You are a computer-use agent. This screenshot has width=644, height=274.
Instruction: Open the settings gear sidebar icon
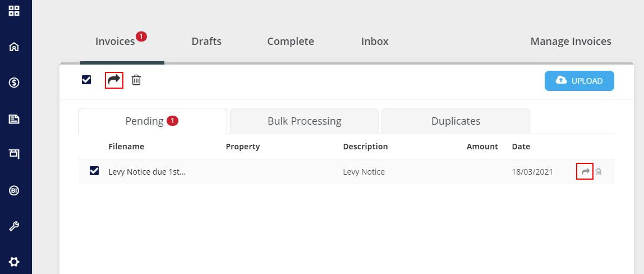click(x=14, y=262)
